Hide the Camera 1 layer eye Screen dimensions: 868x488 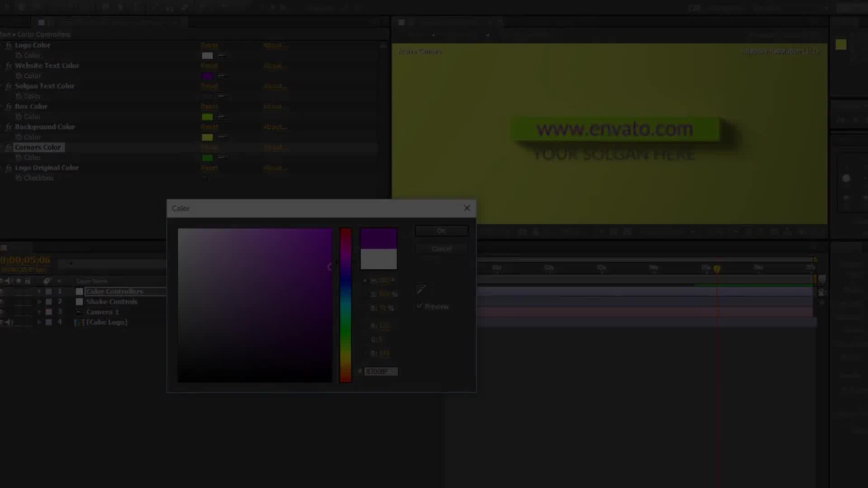2,312
